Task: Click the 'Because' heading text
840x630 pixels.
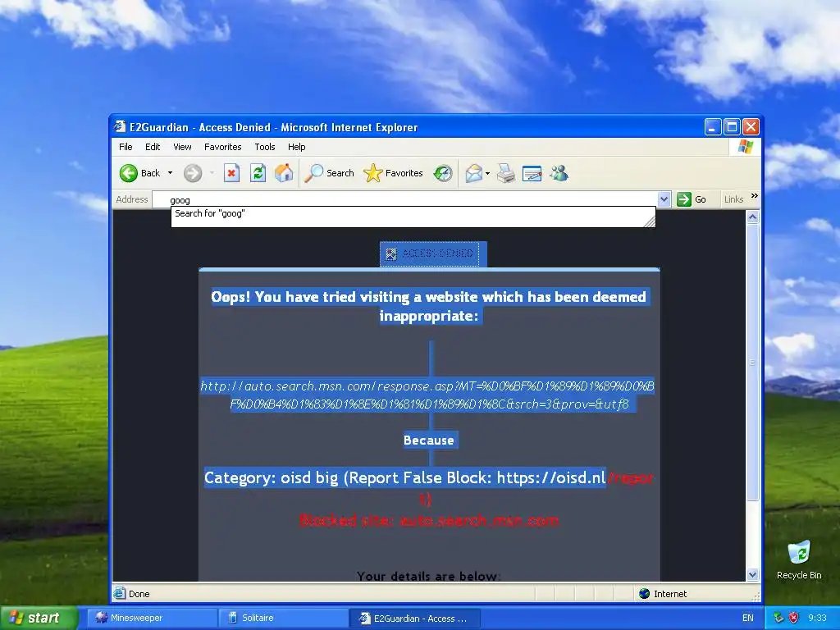Action: [428, 441]
